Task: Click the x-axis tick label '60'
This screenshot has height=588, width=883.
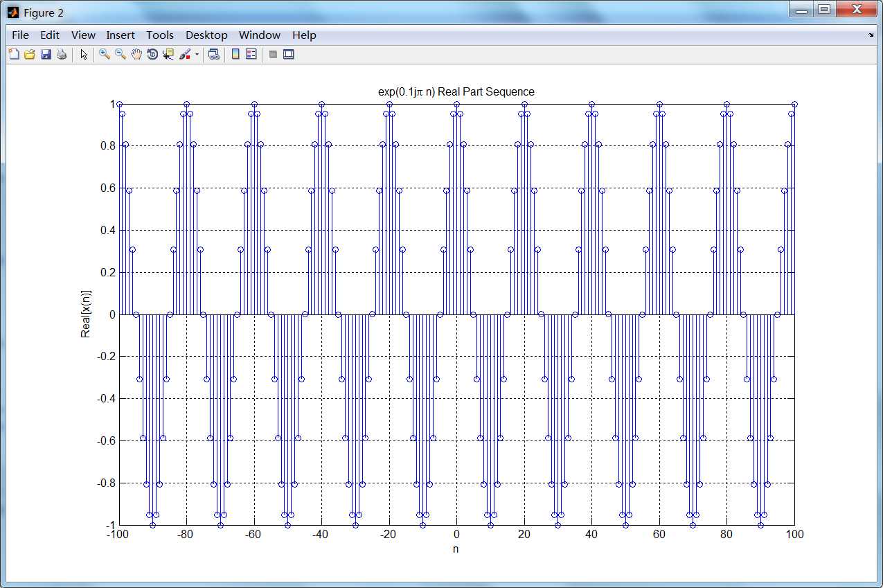Action: pos(659,535)
